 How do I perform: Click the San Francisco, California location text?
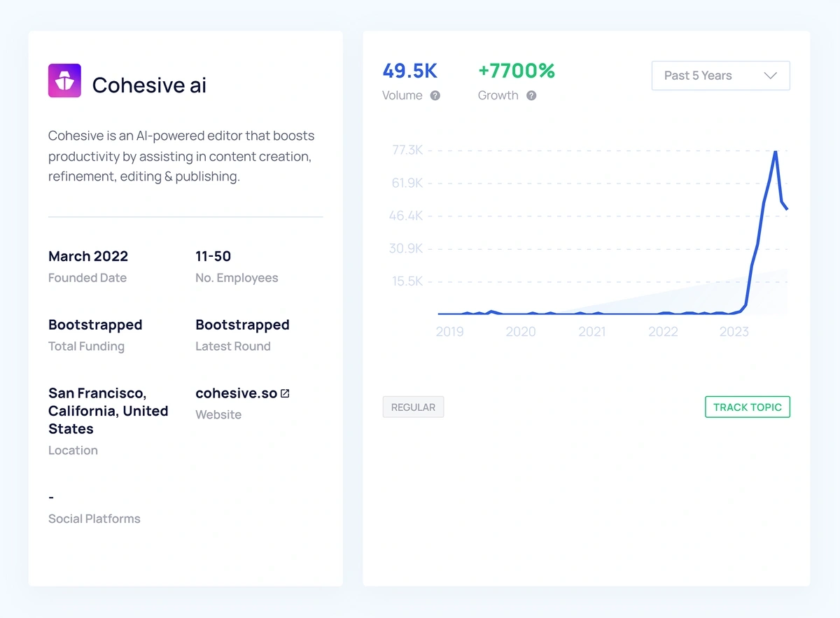(108, 411)
